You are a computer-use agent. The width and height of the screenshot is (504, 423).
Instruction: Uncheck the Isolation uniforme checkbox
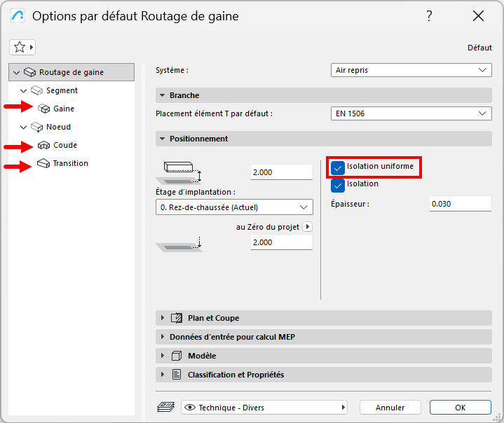click(339, 167)
